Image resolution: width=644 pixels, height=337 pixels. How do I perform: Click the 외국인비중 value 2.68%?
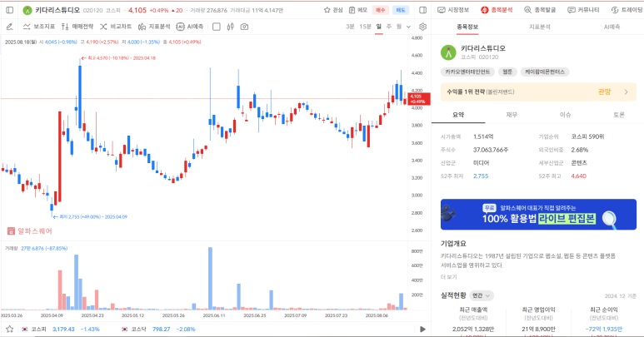tap(580, 150)
